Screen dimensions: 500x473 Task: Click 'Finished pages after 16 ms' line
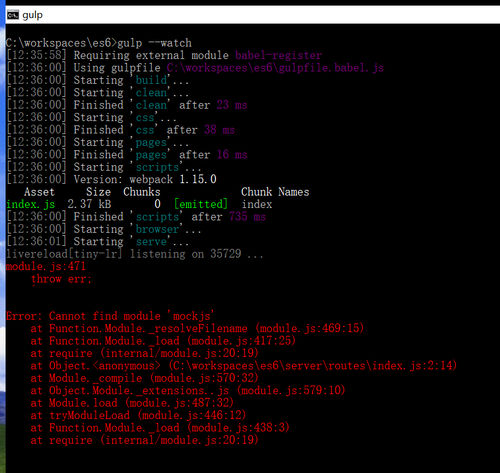[127, 155]
